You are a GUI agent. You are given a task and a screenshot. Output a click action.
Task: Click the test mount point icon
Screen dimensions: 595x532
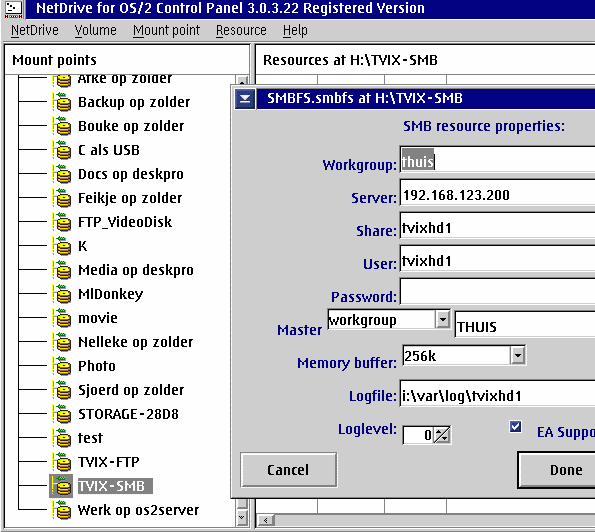[x=62, y=438]
